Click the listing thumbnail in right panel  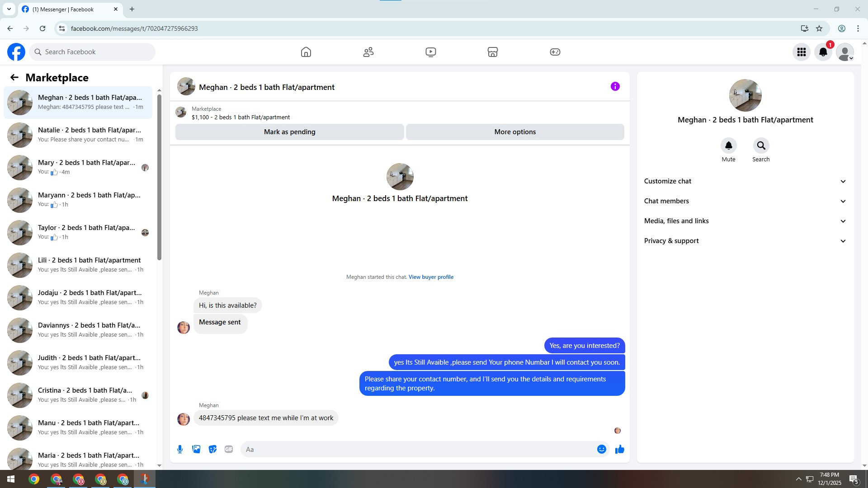tap(745, 95)
